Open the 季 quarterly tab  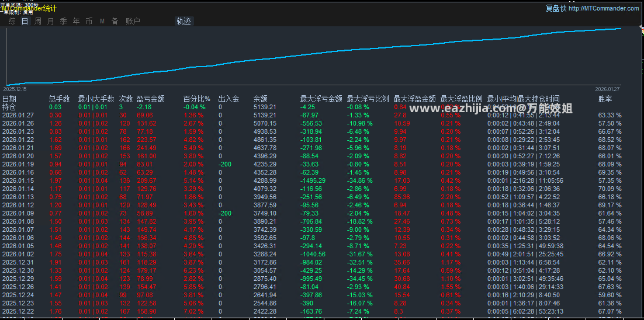click(63, 22)
